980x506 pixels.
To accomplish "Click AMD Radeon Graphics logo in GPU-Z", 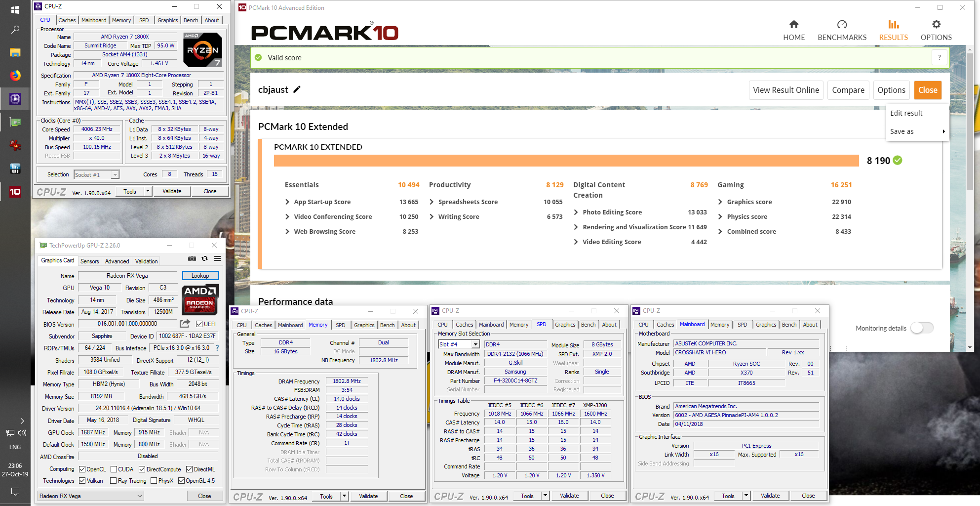I will tap(200, 299).
